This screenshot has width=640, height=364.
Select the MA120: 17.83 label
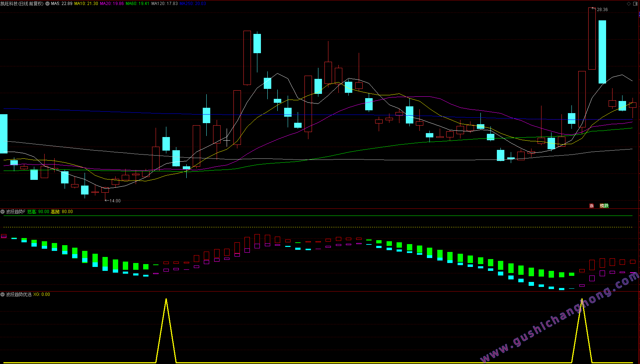point(165,4)
